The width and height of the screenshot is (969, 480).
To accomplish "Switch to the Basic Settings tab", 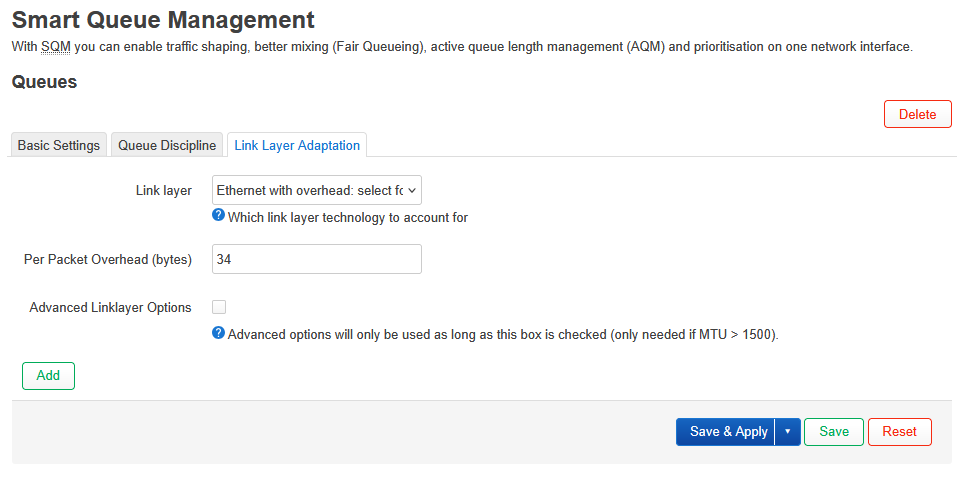I will (59, 145).
